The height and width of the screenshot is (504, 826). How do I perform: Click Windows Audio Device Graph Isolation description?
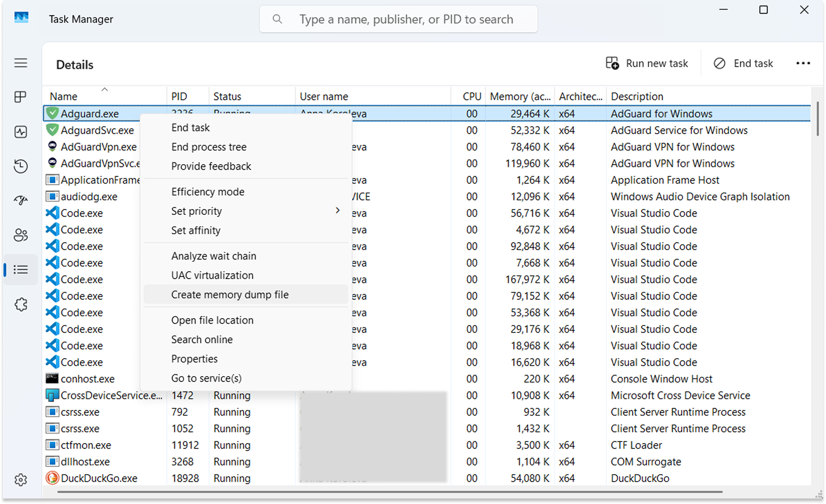700,197
